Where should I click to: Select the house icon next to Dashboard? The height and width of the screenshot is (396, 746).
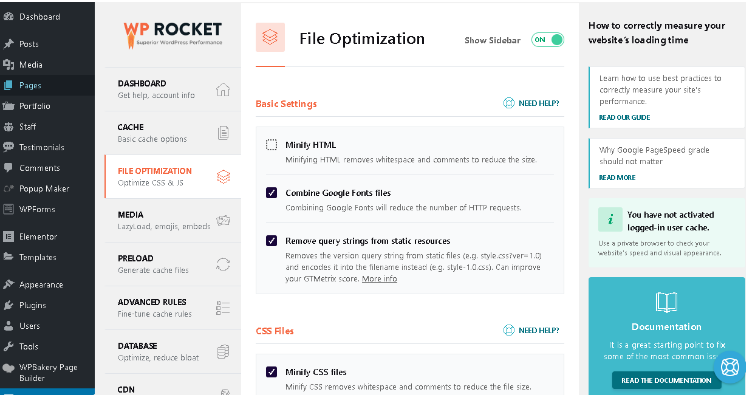coord(223,89)
